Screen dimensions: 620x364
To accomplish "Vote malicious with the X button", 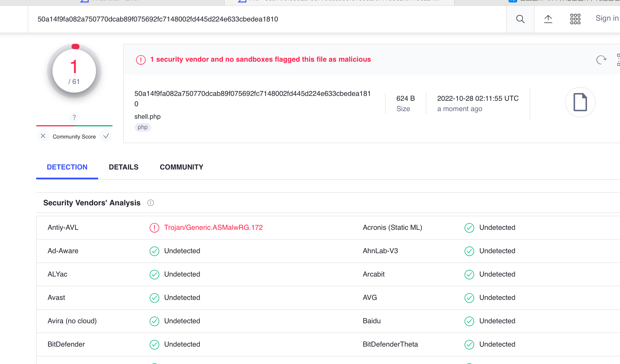I will (x=43, y=136).
